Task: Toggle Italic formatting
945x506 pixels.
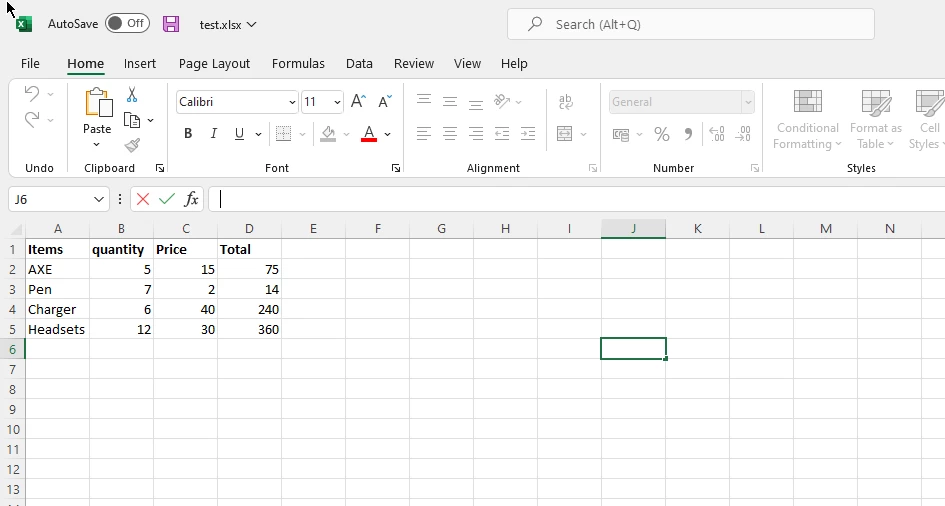Action: 213,134
